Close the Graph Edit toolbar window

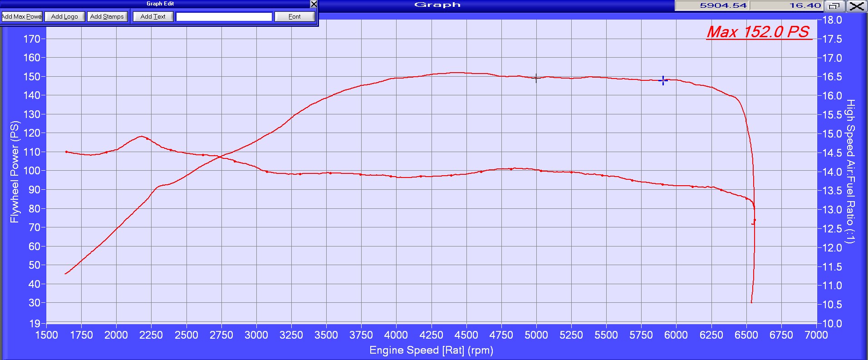coord(314,4)
